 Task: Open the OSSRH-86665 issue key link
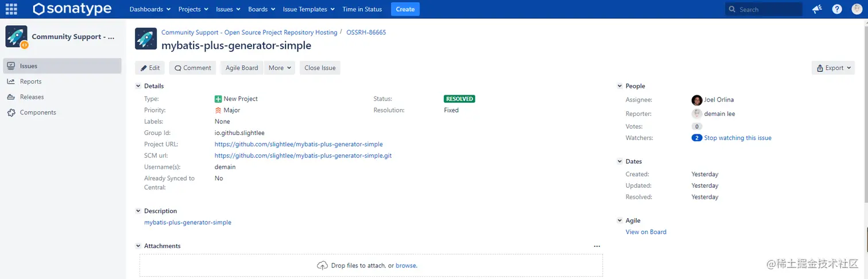click(366, 33)
